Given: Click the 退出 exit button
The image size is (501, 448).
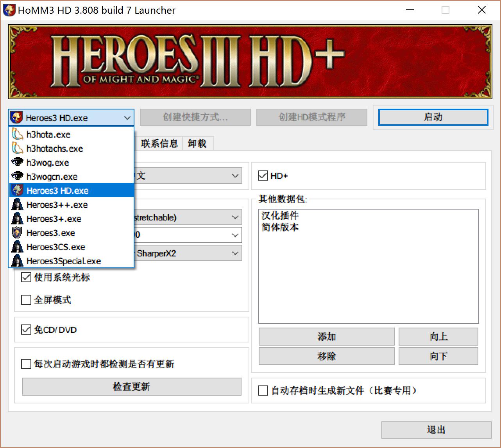Looking at the screenshot, I should point(436,430).
